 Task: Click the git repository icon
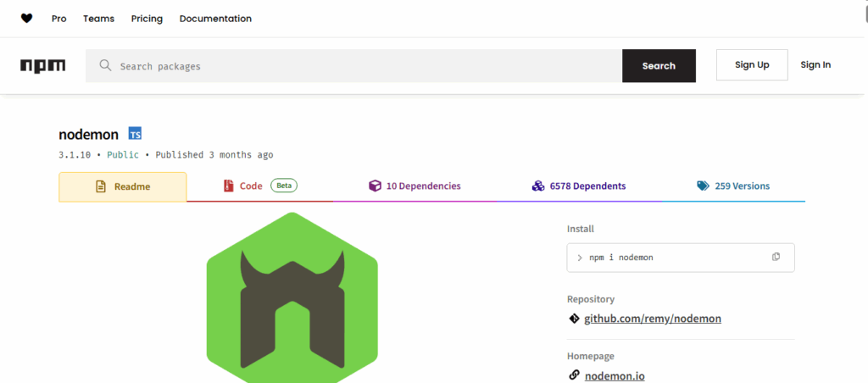[574, 319]
